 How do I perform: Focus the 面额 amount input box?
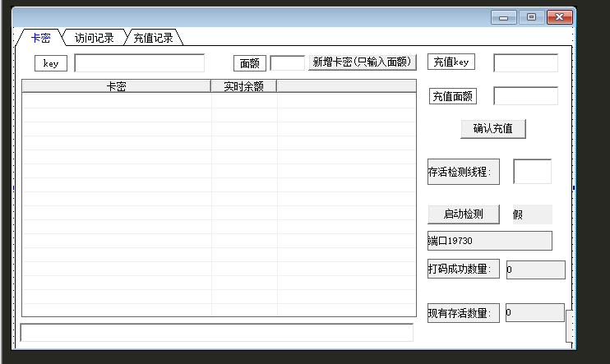(x=287, y=63)
